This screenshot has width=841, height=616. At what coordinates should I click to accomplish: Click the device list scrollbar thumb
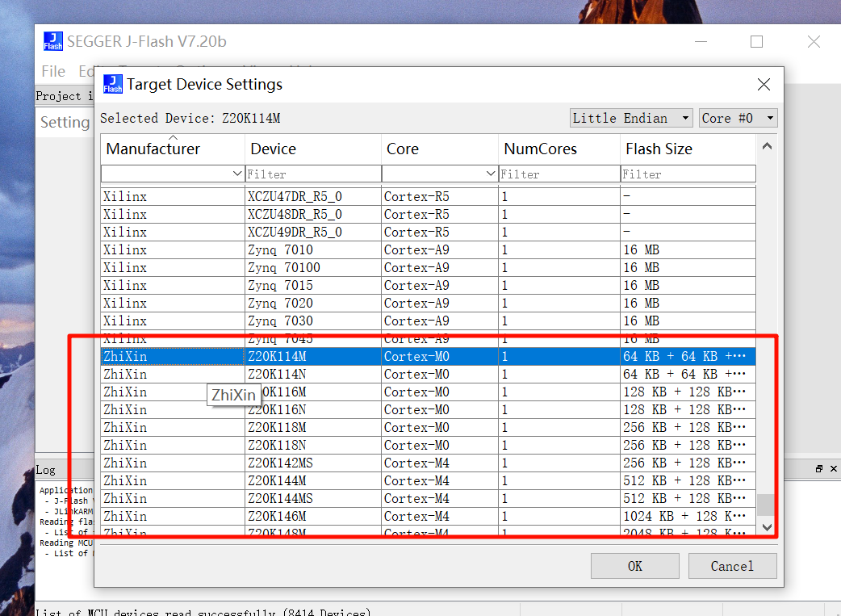(x=766, y=505)
